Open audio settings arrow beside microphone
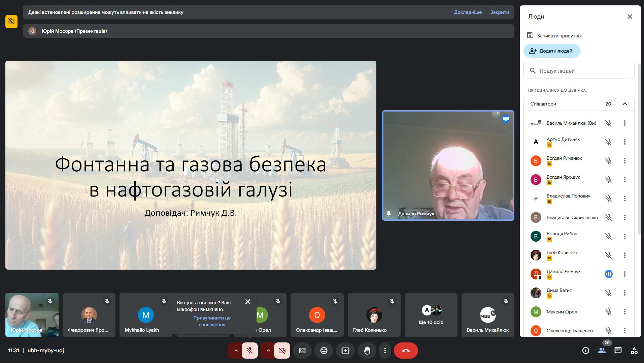 (x=236, y=351)
